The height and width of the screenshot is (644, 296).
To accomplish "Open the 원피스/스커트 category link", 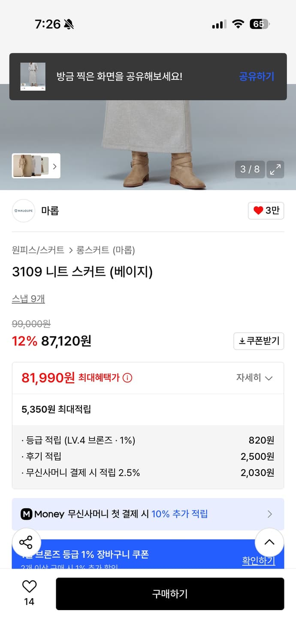I will coord(37,250).
